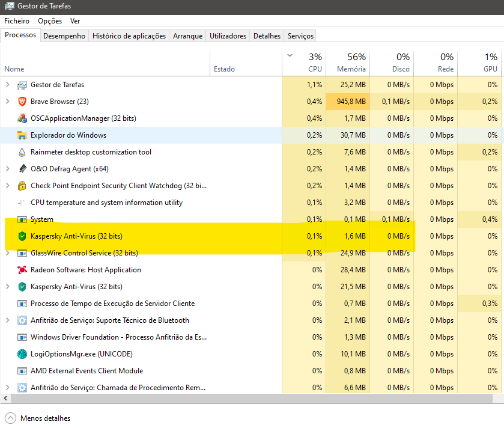Expand the Gestor de Tarefas process group

click(x=7, y=85)
